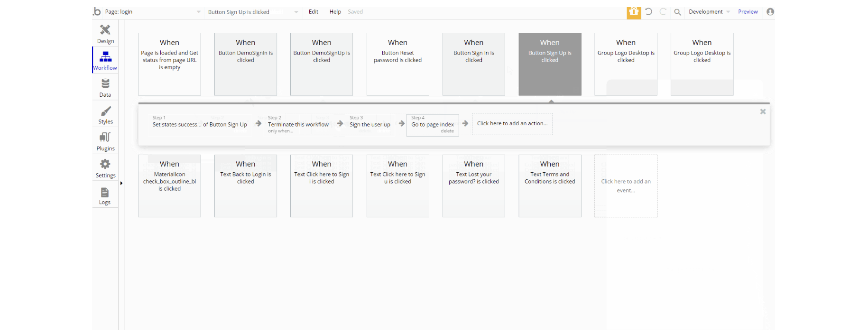The image size is (868, 334).
Task: Click the Redo icon
Action: [663, 12]
